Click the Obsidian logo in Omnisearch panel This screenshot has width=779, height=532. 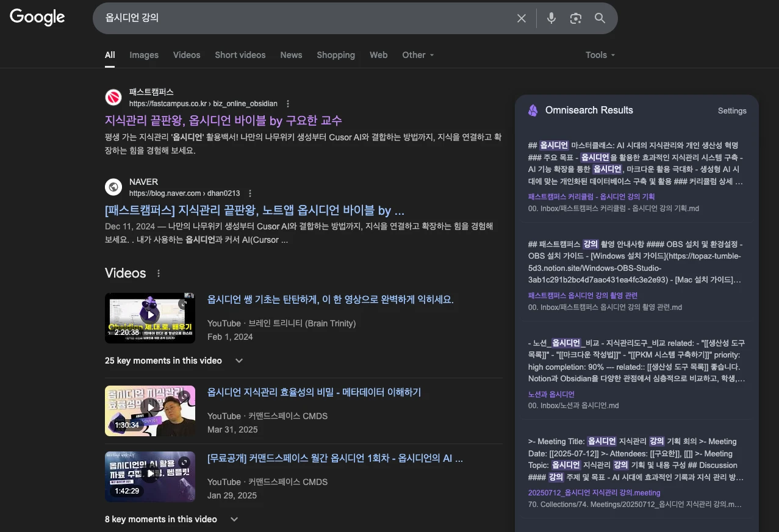tap(533, 110)
